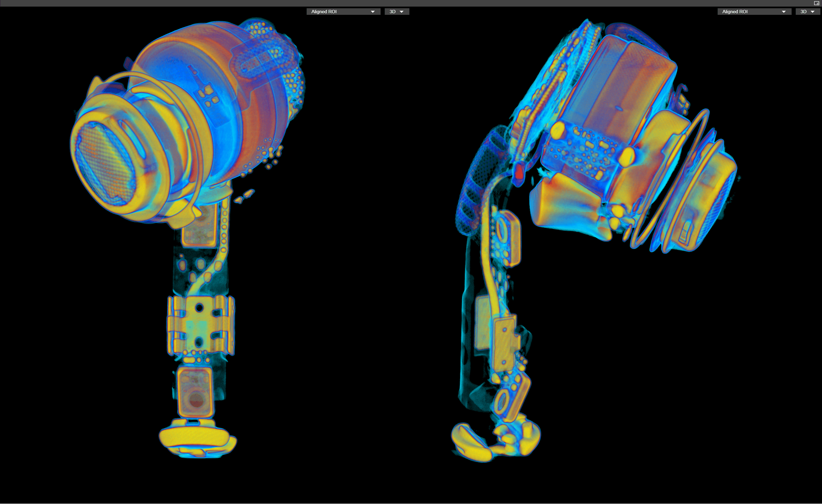
Task: Click the arrow on right Aligned ROI selector
Action: 784,12
